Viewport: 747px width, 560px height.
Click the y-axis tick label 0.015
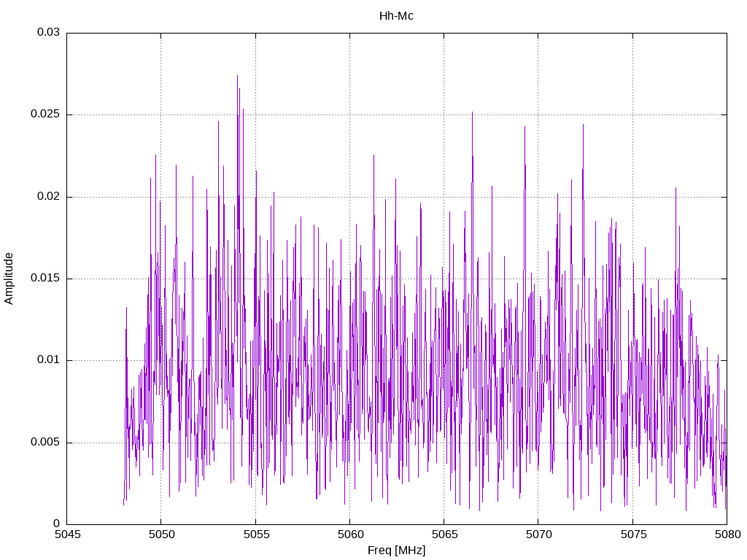click(x=45, y=278)
